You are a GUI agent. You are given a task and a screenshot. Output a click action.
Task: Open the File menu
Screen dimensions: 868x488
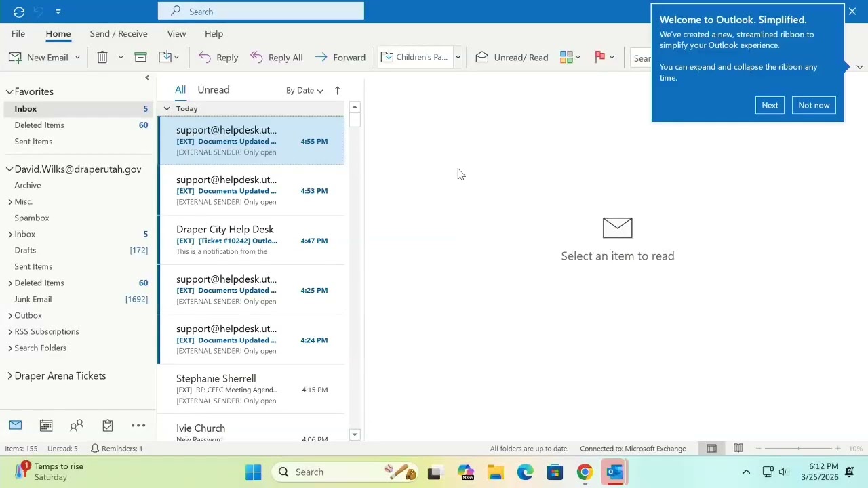click(x=18, y=33)
